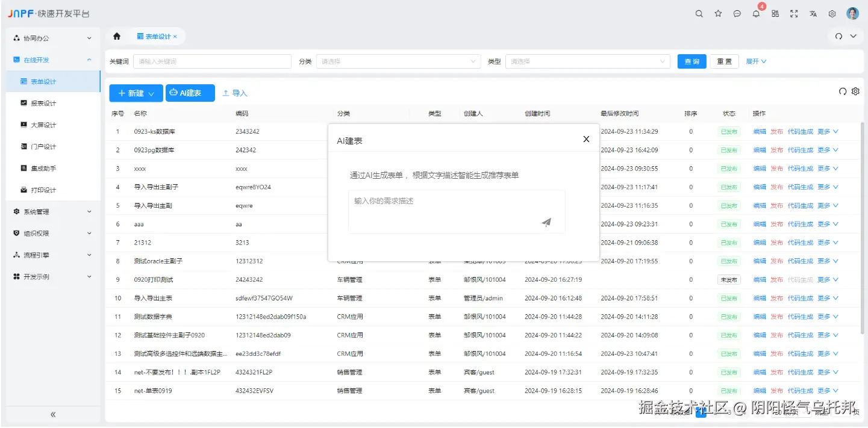Expand the 系统管理 sidebar section
This screenshot has width=868, height=428.
pyautogui.click(x=52, y=211)
